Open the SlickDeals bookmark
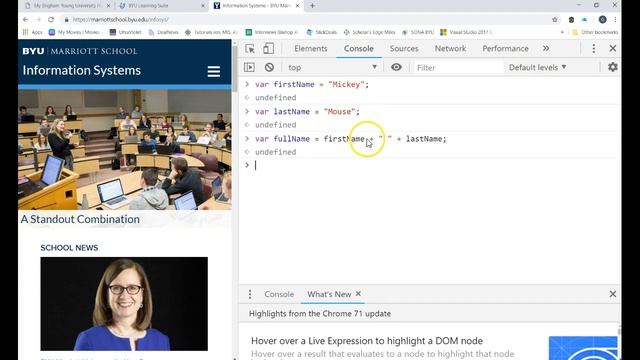The width and height of the screenshot is (640, 360). tap(322, 32)
